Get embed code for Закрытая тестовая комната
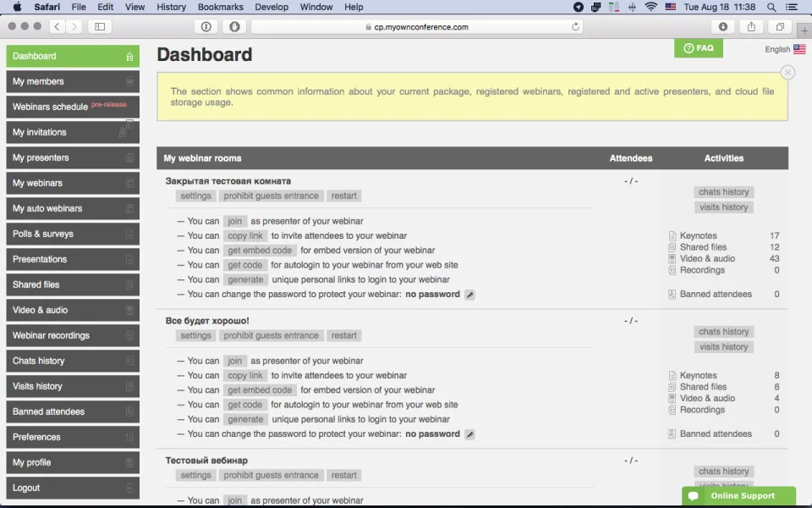This screenshot has height=508, width=812. coord(260,251)
